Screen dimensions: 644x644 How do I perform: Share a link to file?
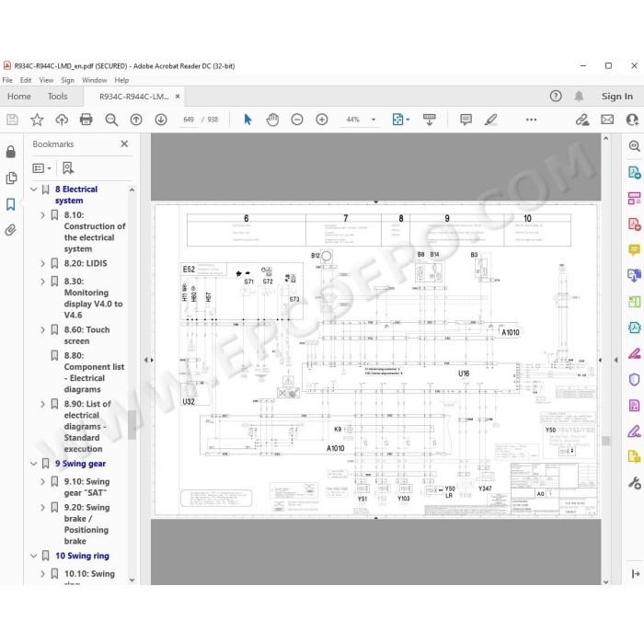click(582, 120)
